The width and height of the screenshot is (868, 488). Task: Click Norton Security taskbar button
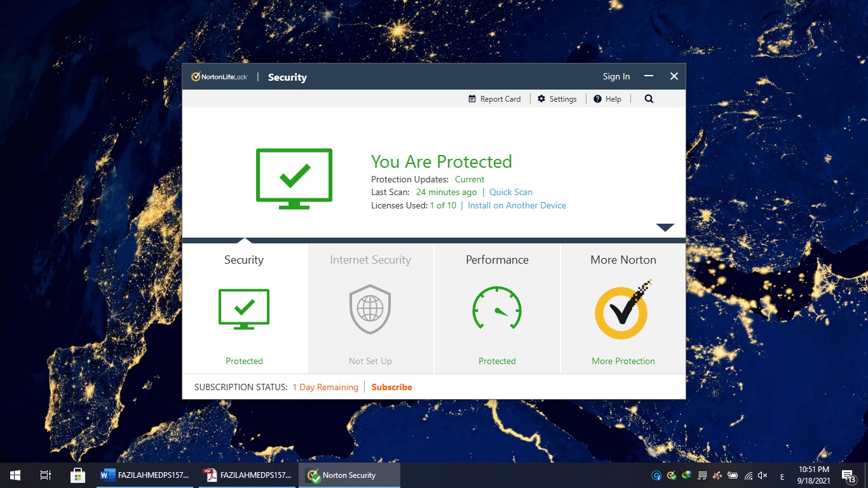tap(349, 475)
